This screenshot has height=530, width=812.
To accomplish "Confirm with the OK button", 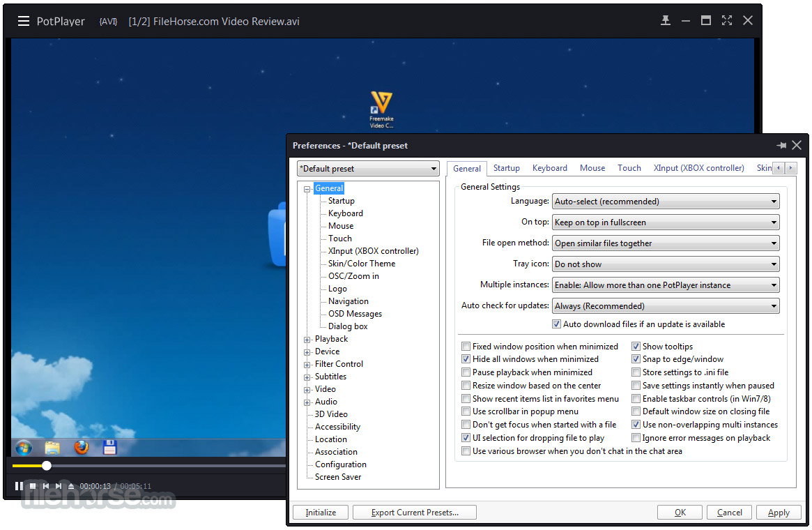I will pos(680,513).
